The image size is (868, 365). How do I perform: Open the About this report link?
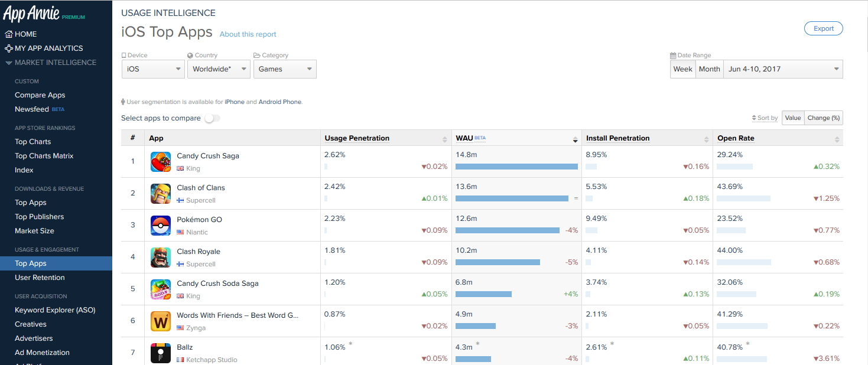(x=248, y=34)
